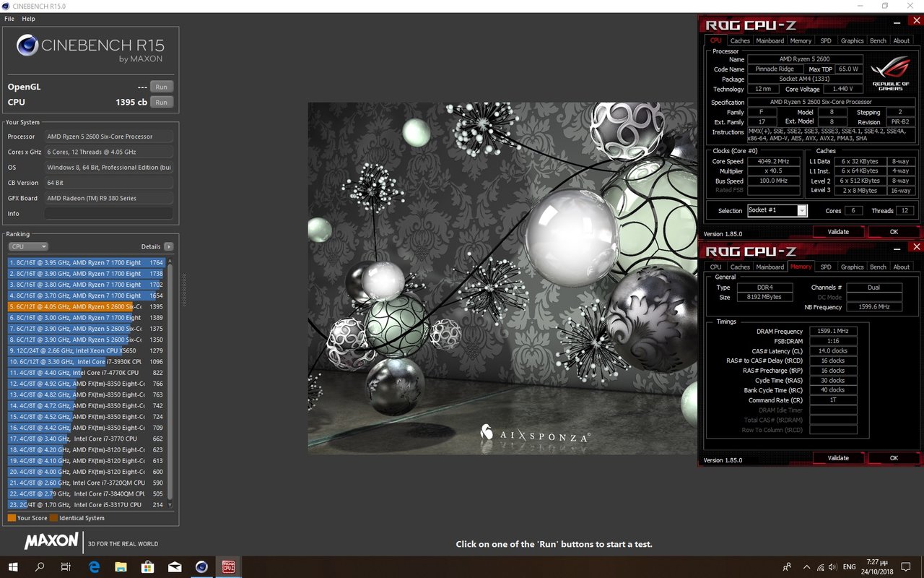This screenshot has height=578, width=924.
Task: Switch to Graphics tab in lower CPU-Z window
Action: [x=852, y=267]
